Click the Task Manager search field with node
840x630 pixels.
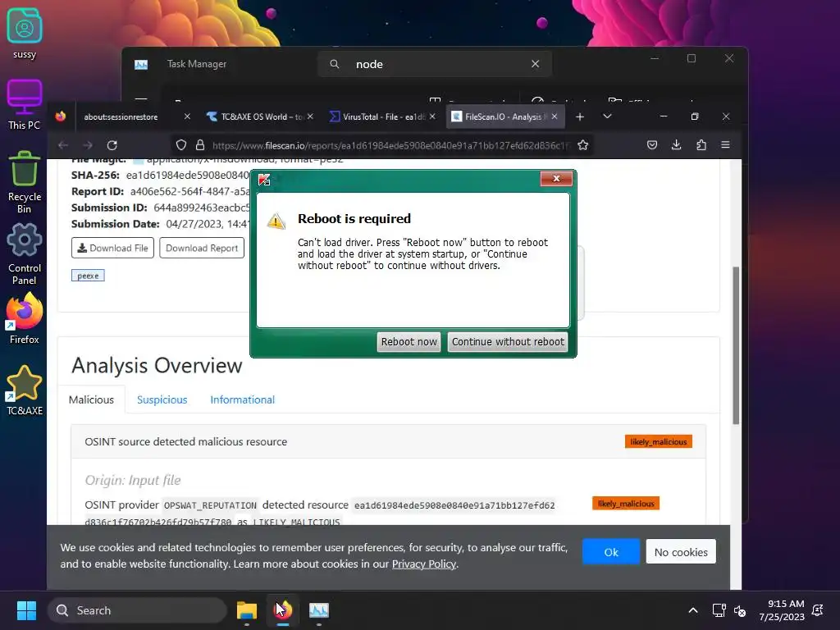435,64
